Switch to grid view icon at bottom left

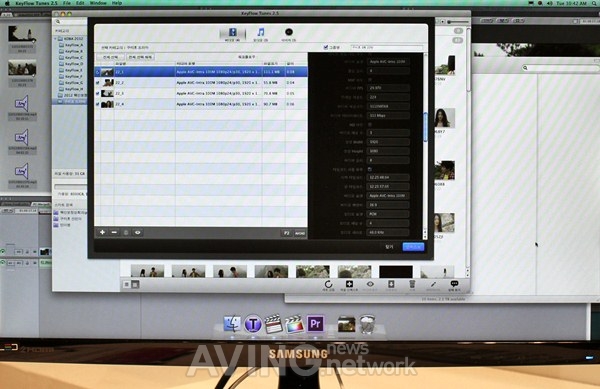coord(135,284)
